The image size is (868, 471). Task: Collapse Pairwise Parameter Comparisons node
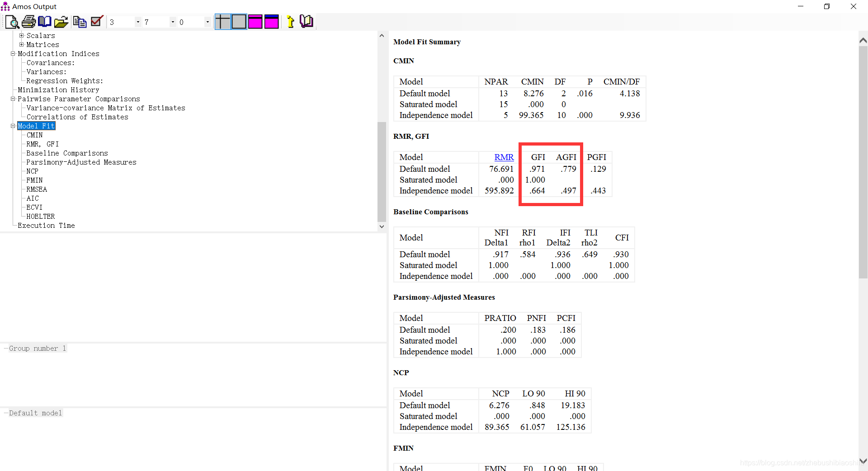[13, 99]
